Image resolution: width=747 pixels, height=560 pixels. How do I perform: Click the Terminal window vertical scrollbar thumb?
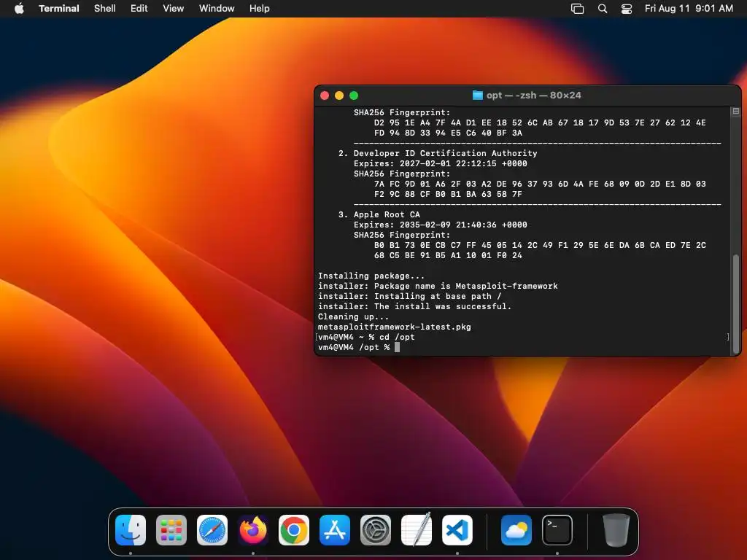click(x=735, y=303)
